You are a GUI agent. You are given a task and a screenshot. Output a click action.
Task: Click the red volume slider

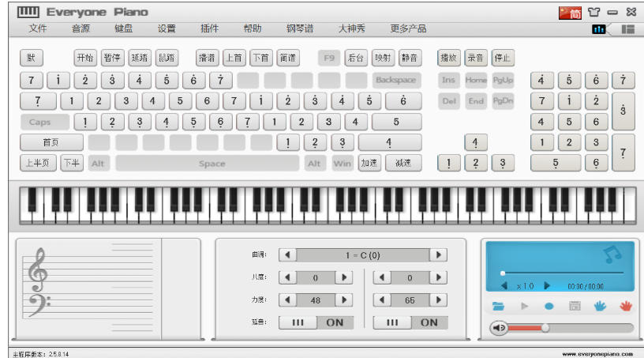(526, 328)
